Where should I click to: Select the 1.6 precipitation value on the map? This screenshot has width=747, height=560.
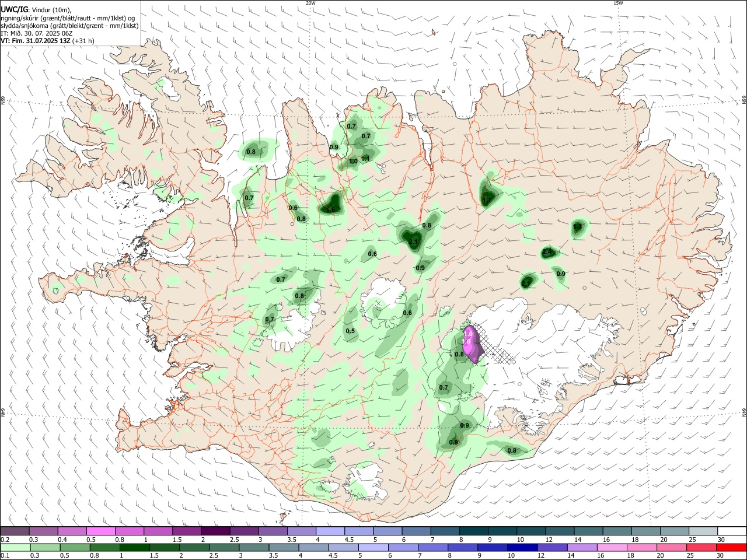tap(331, 209)
